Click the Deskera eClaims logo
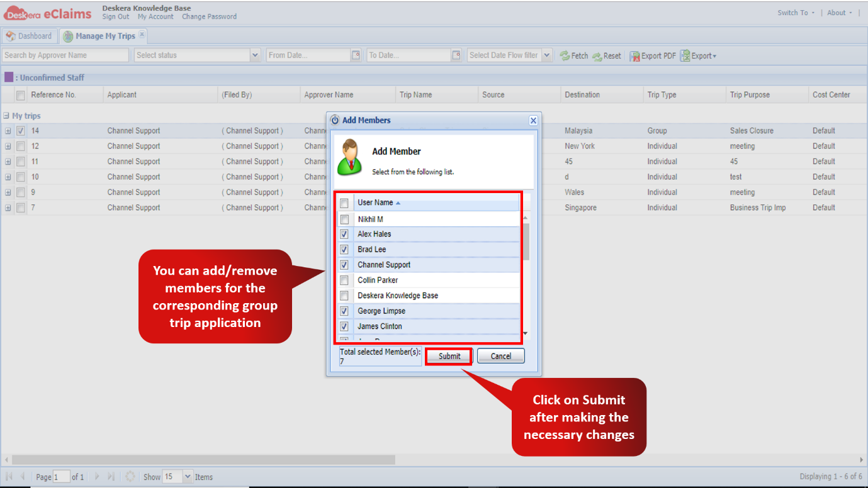The image size is (868, 488). 48,13
